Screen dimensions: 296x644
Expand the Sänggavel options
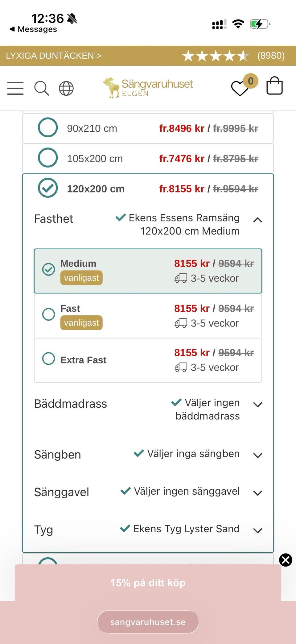pos(257,493)
